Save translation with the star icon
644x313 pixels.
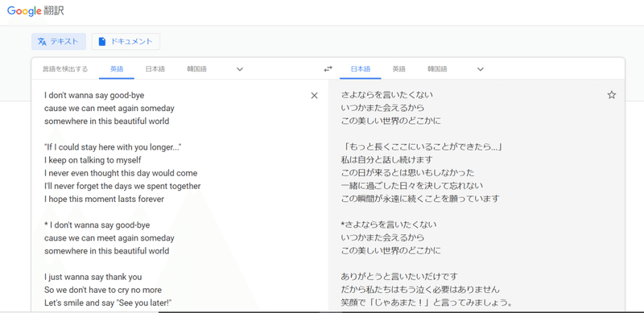tap(612, 95)
